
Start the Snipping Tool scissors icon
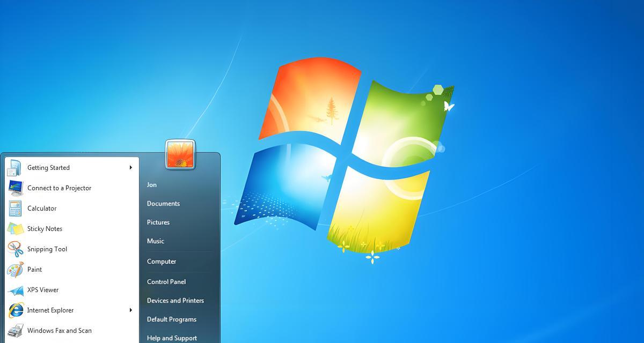[x=15, y=249]
